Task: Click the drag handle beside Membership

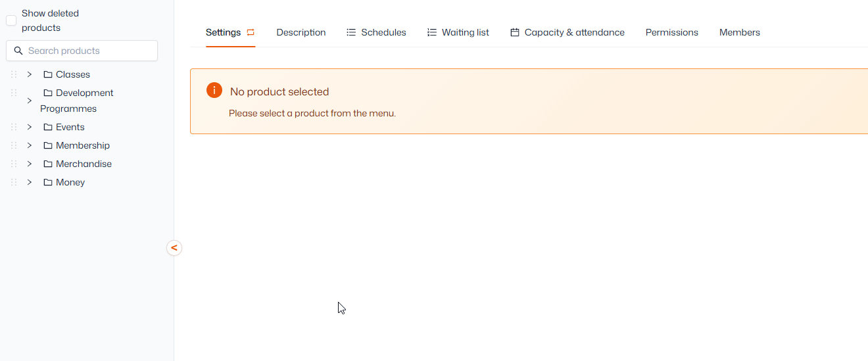Action: coord(14,145)
